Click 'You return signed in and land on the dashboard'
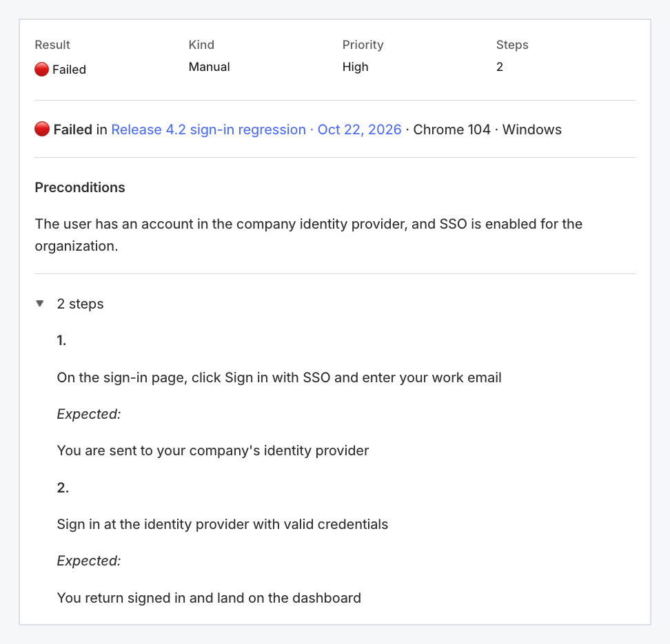670x644 pixels. pos(209,597)
